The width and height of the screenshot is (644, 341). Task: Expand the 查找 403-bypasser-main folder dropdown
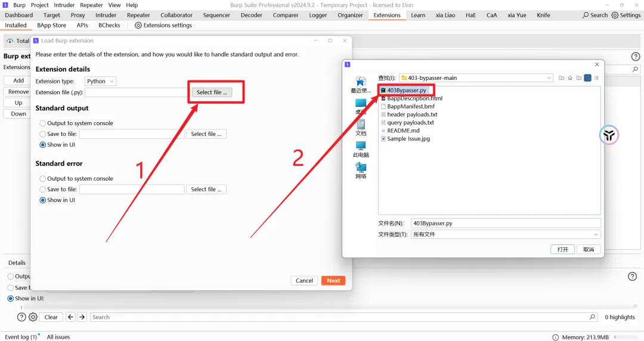(549, 78)
